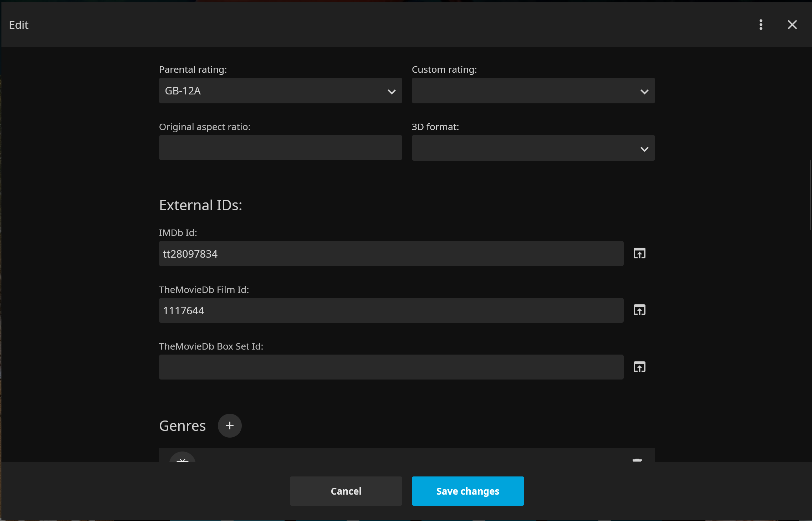
Task: Click the TheMovieDb Film Id field
Action: click(391, 310)
